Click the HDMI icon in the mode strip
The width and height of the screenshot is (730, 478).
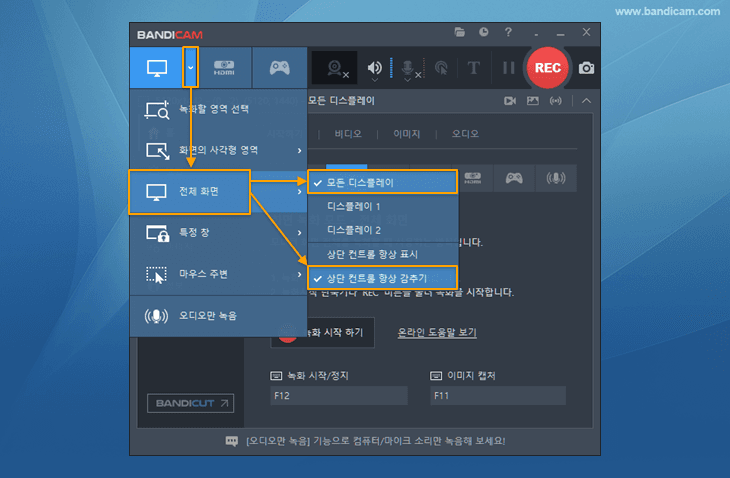pyautogui.click(x=473, y=178)
